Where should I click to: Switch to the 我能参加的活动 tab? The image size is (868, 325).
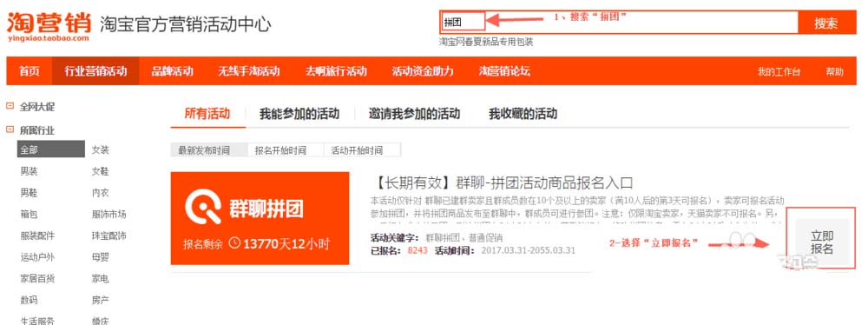(x=299, y=114)
